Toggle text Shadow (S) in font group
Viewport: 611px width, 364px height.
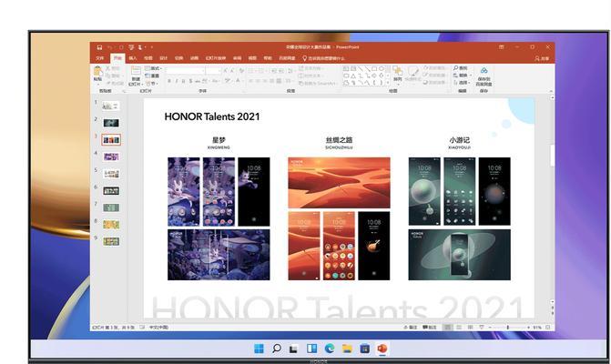click(190, 81)
